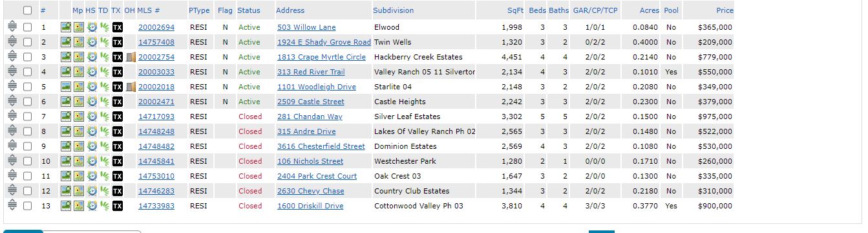Viewport: 868px width, 233px height.
Task: Check the box for row 6 listing
Action: pos(27,102)
